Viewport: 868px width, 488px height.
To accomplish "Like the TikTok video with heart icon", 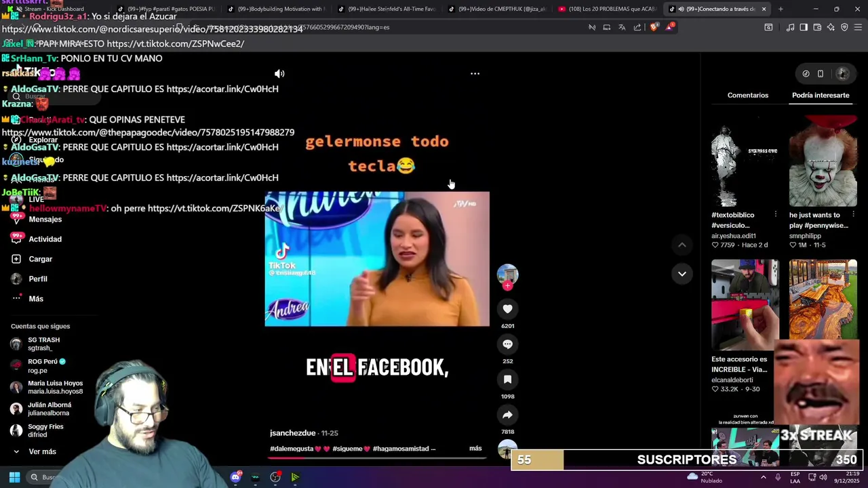I will point(507,309).
